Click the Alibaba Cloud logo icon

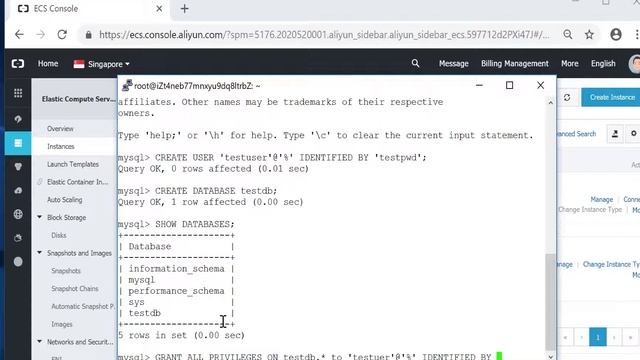[x=18, y=64]
